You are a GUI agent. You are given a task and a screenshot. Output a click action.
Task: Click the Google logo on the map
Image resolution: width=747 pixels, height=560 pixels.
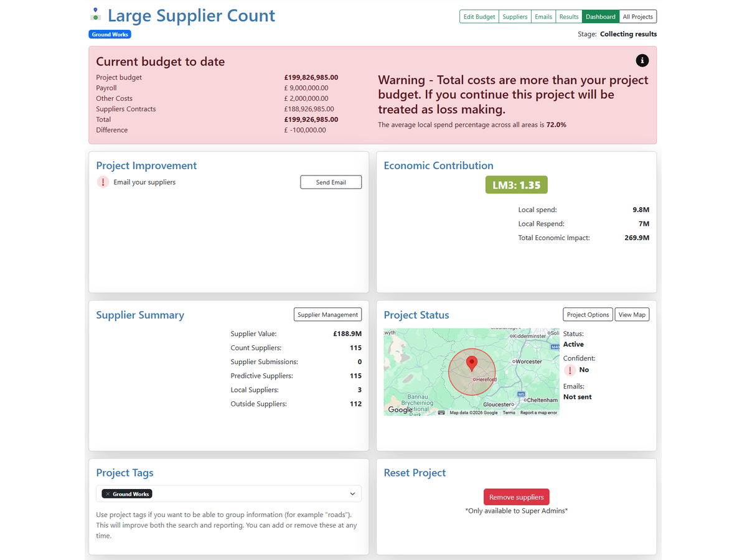point(400,409)
